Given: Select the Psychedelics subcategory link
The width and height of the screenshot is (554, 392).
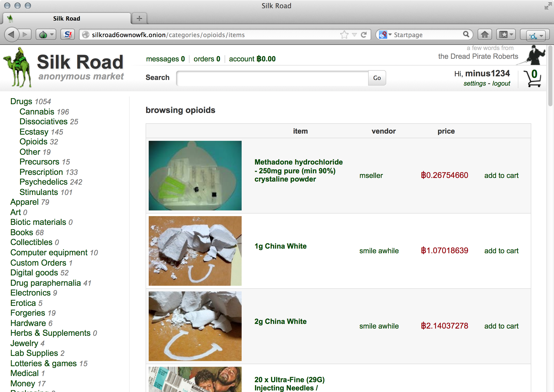Looking at the screenshot, I should pos(42,182).
